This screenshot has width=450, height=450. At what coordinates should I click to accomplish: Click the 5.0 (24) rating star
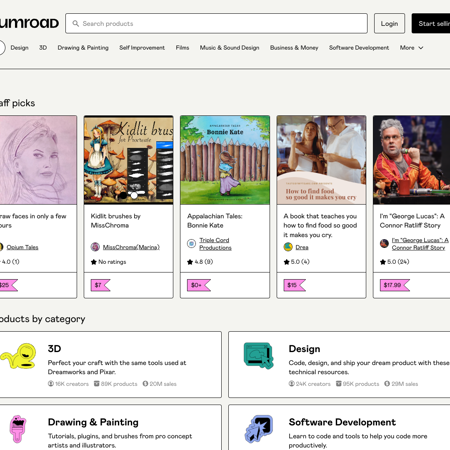pos(383,262)
